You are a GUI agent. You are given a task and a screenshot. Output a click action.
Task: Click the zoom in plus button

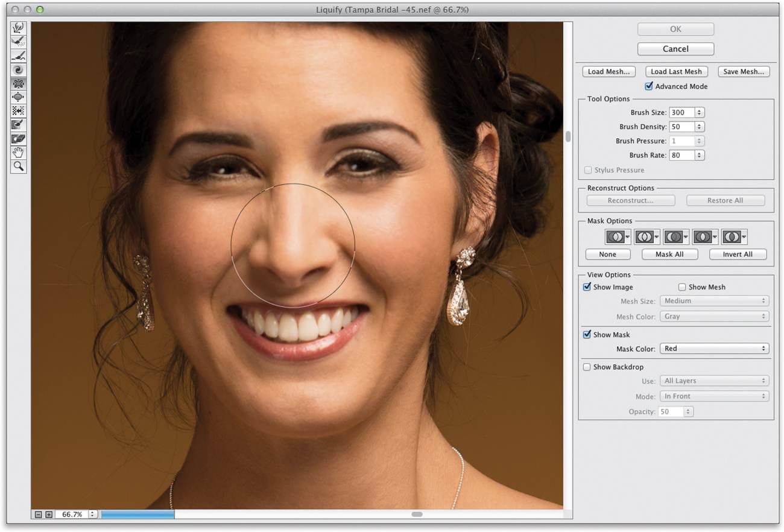(49, 515)
